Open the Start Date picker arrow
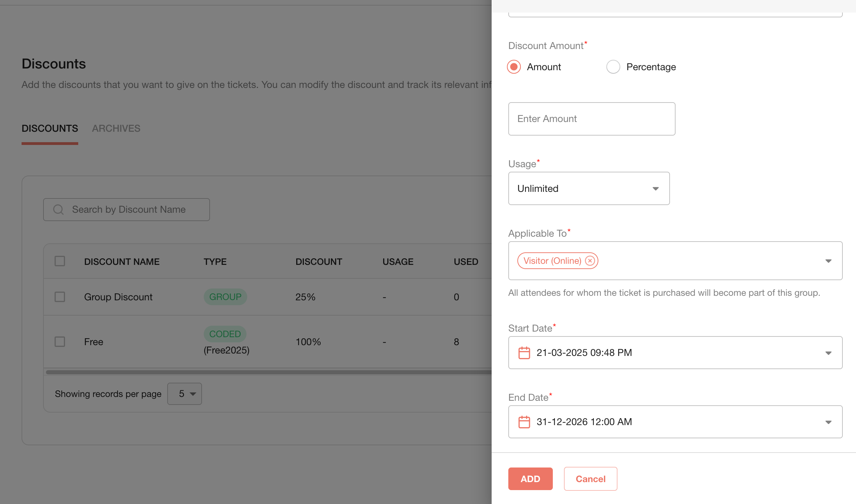Viewport: 856px width, 504px height. tap(828, 353)
